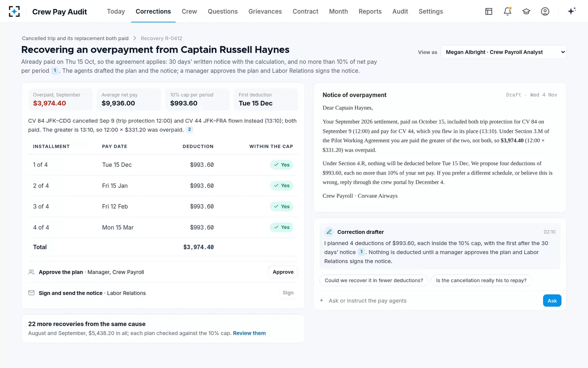The height and width of the screenshot is (368, 588).
Task: Approve the recovery plan
Action: click(x=283, y=272)
